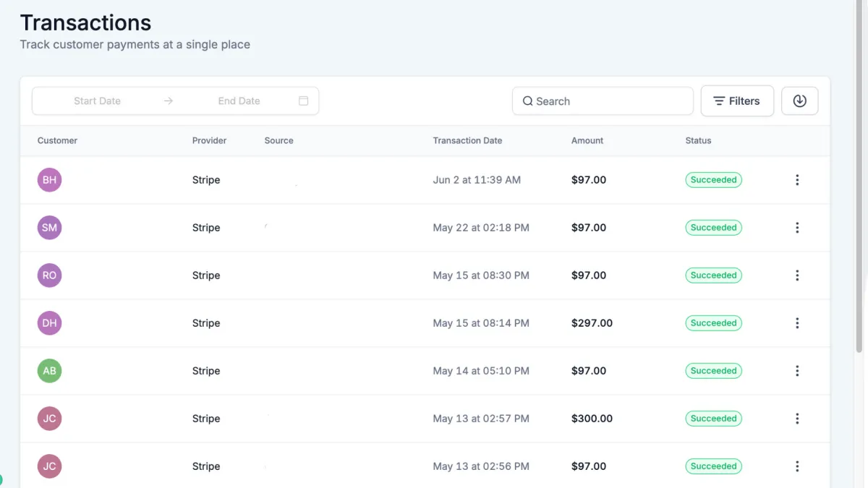
Task: Sort by Transaction Date column header
Action: pyautogui.click(x=467, y=140)
